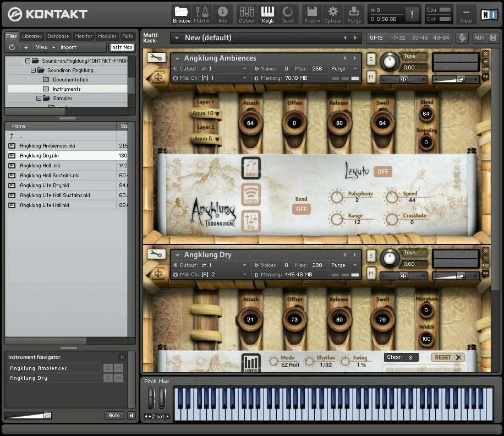Show rack page 17-32
Image resolution: width=504 pixels, height=436 pixels.
pos(398,38)
